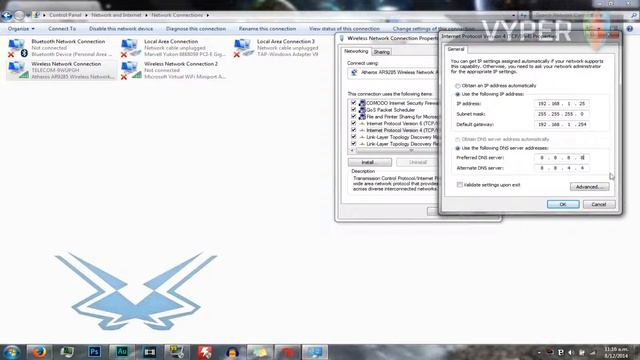Click the network signal icon in system tray

click(592, 352)
